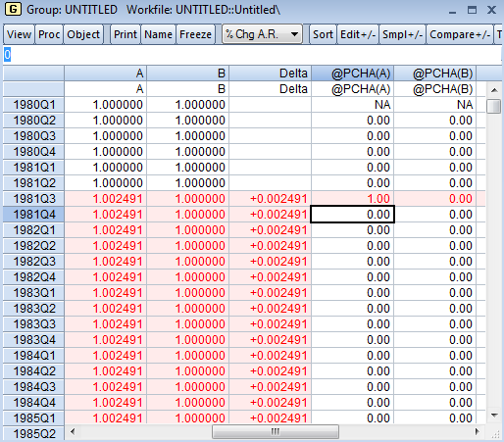
Task: Open the Proc menu
Action: (49, 34)
